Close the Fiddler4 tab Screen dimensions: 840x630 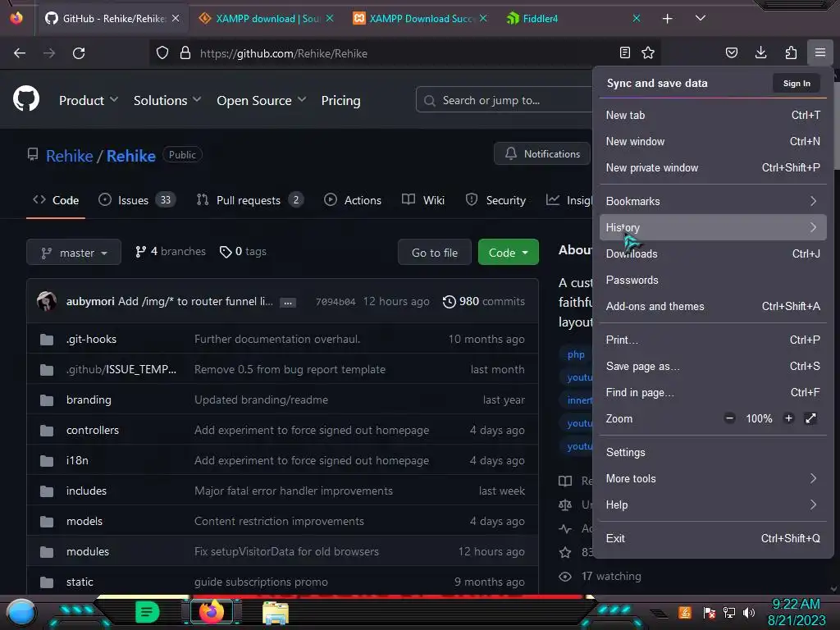pos(637,18)
